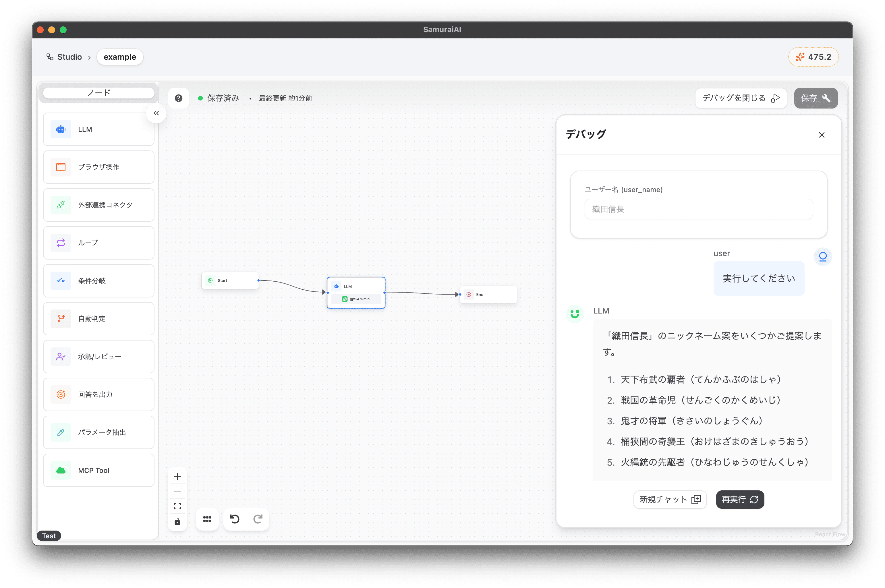The height and width of the screenshot is (588, 885).
Task: Switch to the ノード tab
Action: pos(98,93)
